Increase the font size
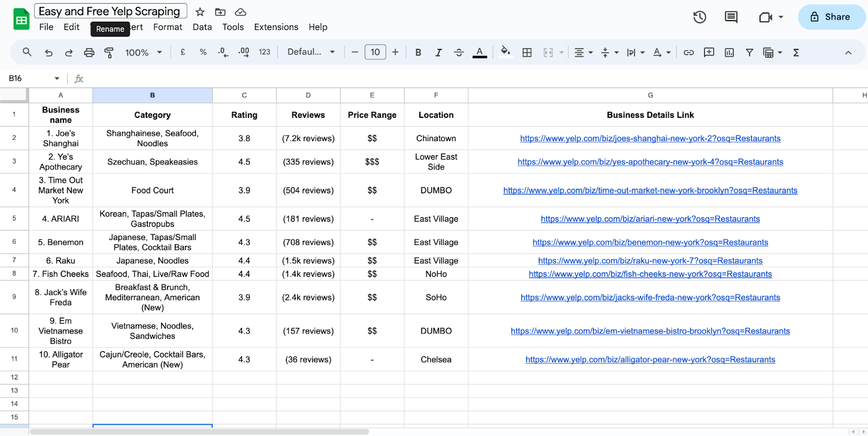Screen dimensions: 868x436 (x=395, y=52)
